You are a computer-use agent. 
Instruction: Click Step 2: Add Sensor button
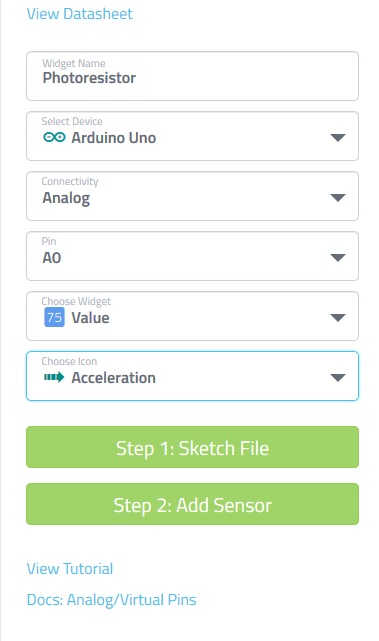coord(192,504)
